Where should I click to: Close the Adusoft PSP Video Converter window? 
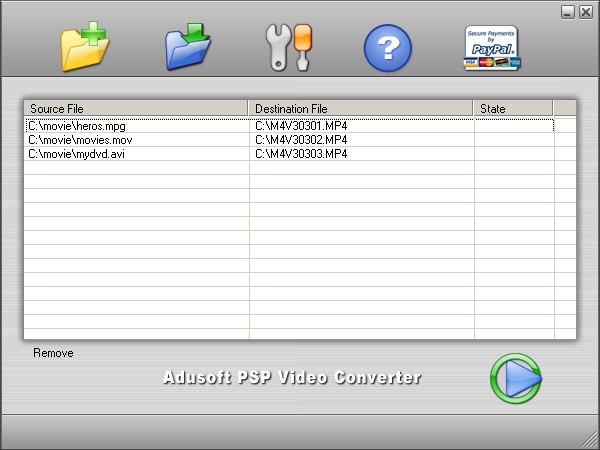click(x=586, y=12)
